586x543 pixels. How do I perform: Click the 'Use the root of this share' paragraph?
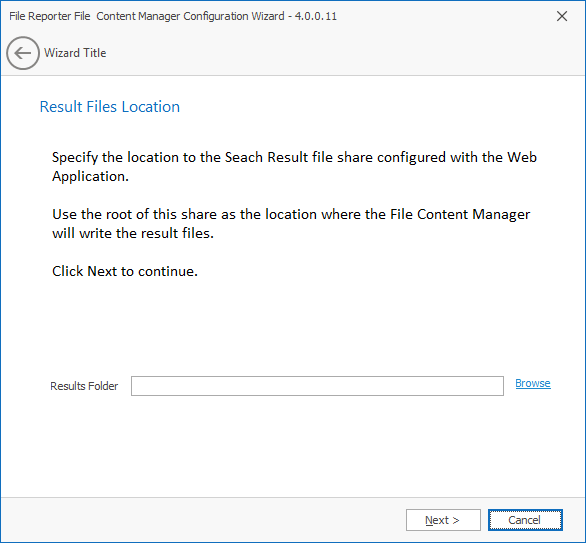pos(291,223)
